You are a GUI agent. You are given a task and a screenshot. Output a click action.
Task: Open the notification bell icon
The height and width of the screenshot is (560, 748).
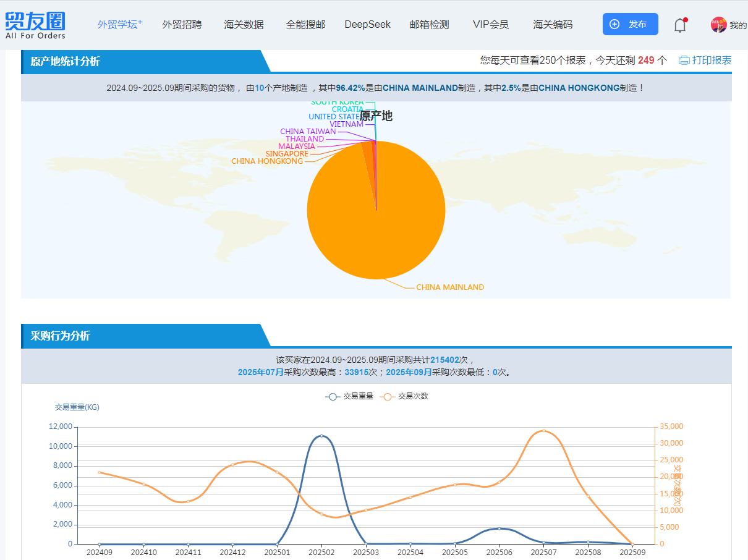[x=680, y=25]
